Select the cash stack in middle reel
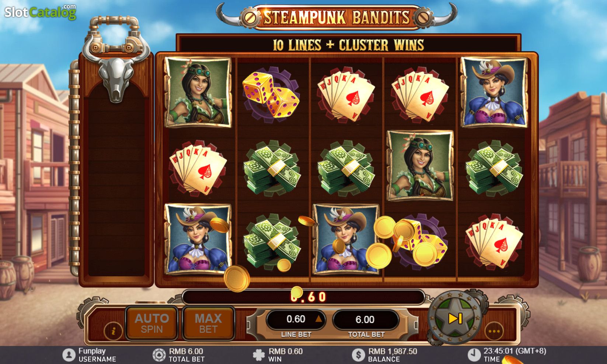 tap(346, 168)
